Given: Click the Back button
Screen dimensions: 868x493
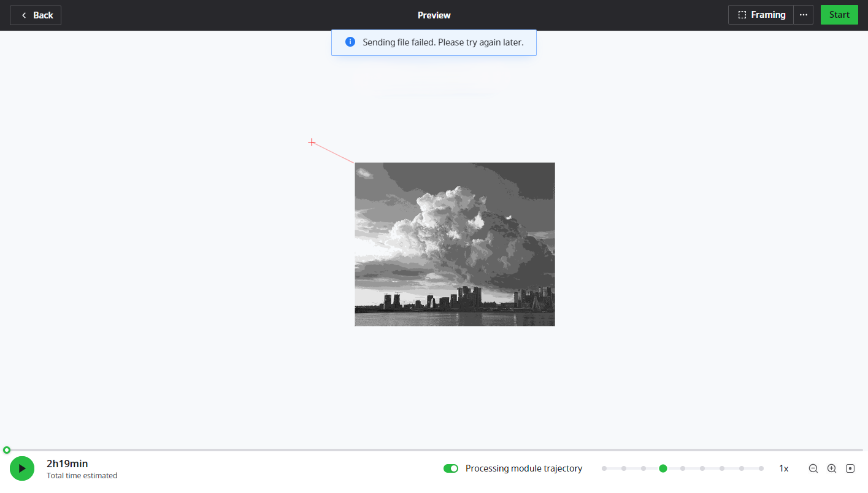Looking at the screenshot, I should 36,15.
